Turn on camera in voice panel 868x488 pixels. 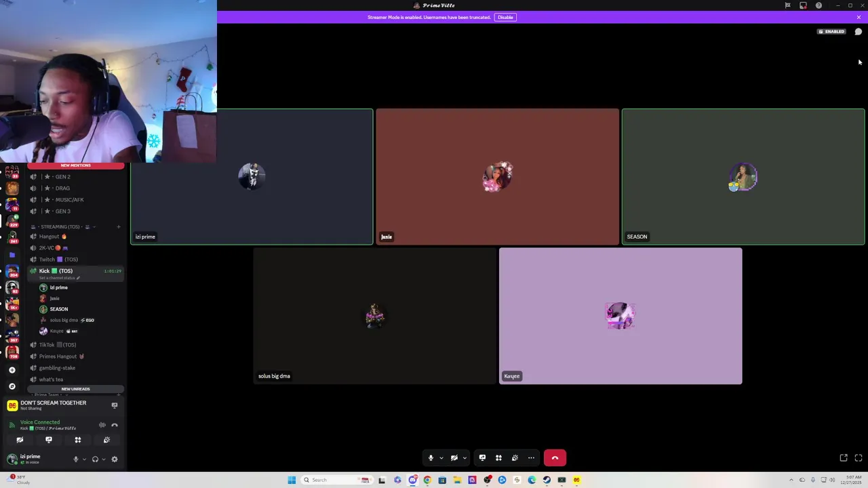tap(20, 440)
